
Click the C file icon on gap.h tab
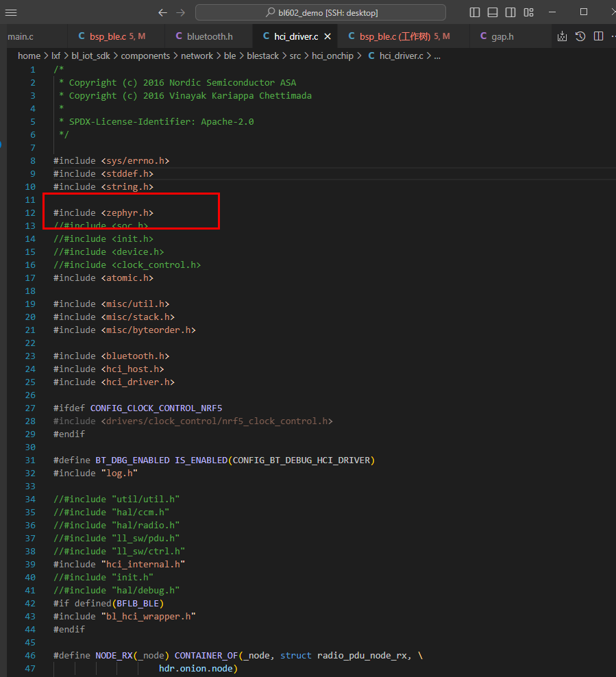point(484,36)
